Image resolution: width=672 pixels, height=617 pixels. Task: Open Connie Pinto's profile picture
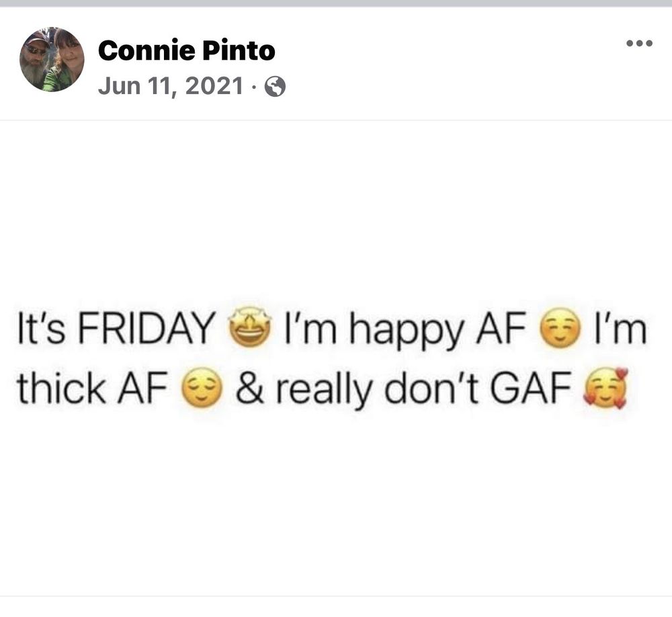(x=52, y=60)
